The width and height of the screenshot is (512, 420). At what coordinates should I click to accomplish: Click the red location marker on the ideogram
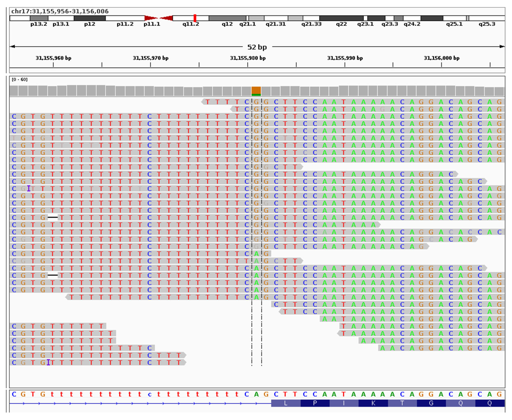[195, 18]
